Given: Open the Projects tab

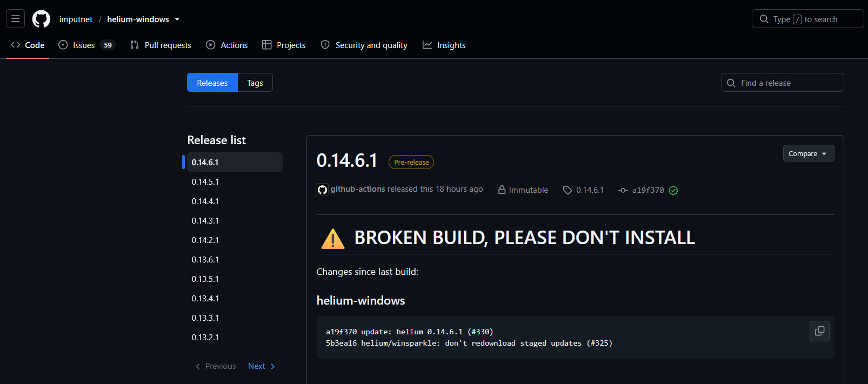Looking at the screenshot, I should tap(284, 45).
